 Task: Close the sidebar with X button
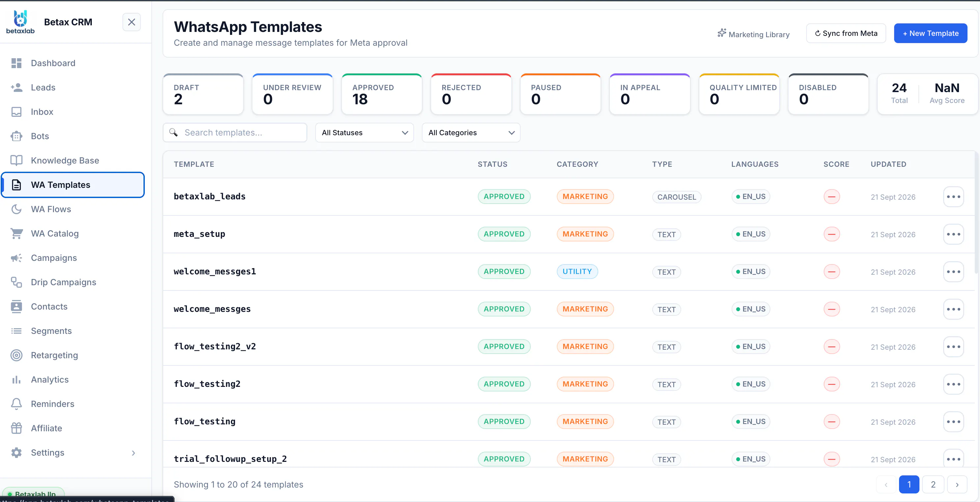132,22
